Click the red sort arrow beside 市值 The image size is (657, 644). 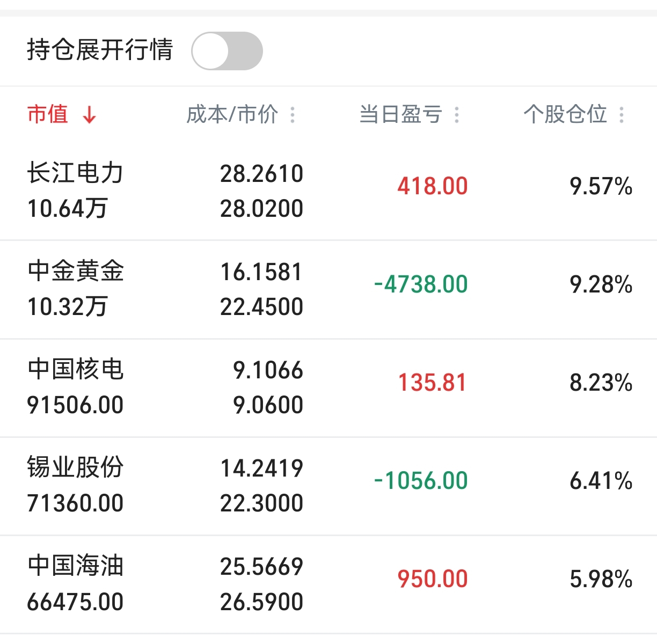tap(89, 115)
